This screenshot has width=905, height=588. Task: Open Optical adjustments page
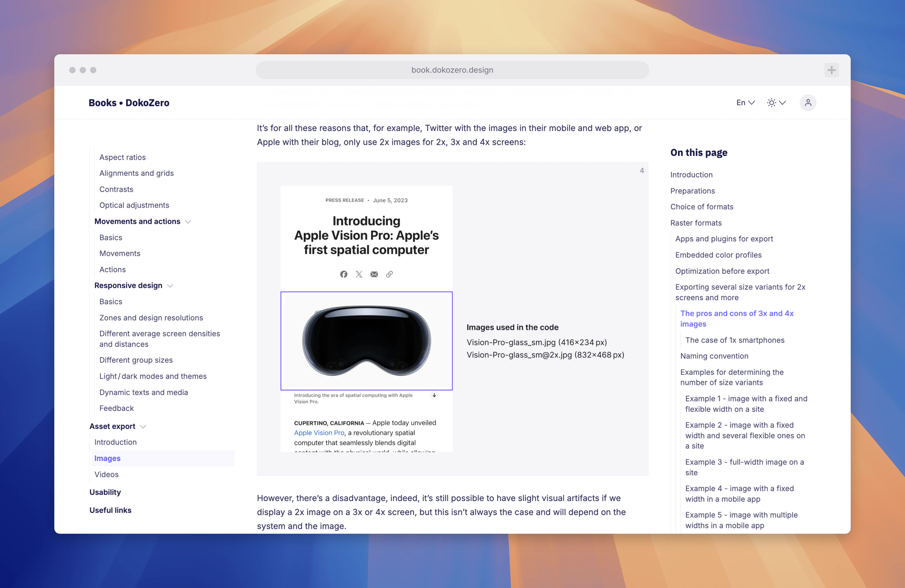[134, 205]
